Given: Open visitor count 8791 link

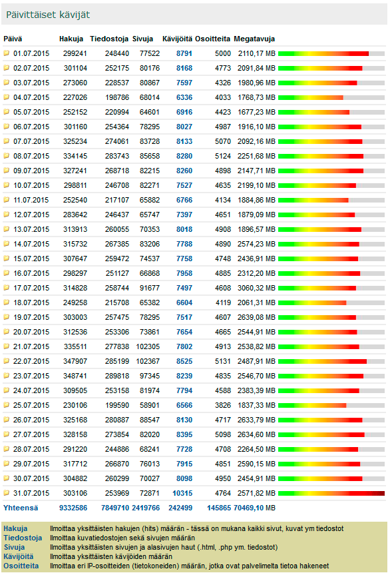Looking at the screenshot, I should point(184,53).
